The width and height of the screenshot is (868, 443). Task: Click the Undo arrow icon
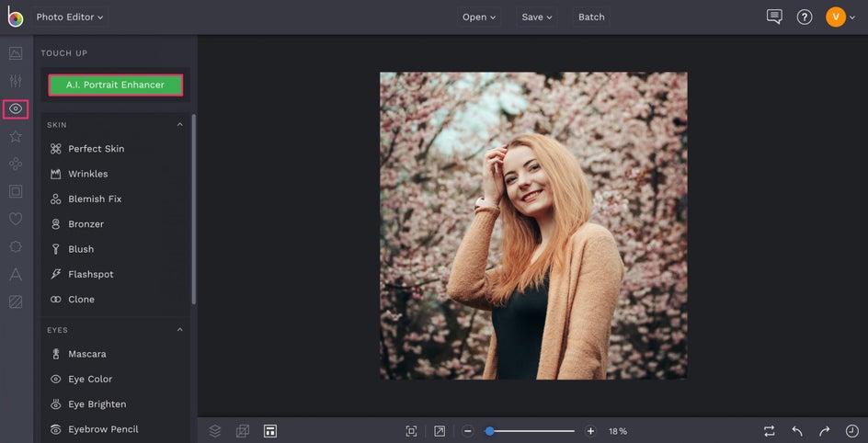(797, 431)
